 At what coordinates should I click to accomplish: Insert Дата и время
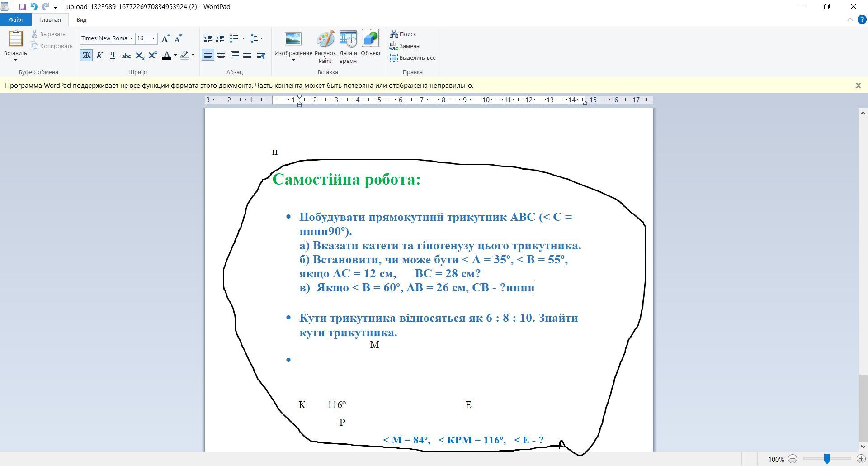point(348,47)
